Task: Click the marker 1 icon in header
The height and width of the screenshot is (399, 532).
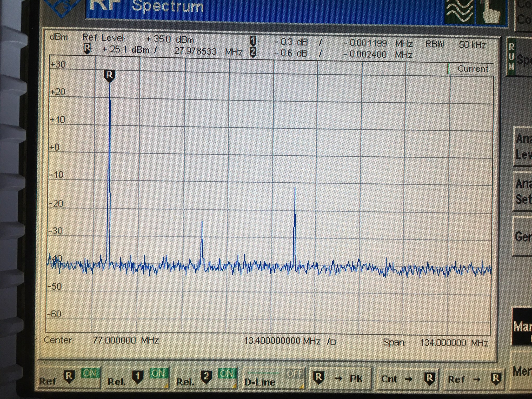Action: (253, 42)
